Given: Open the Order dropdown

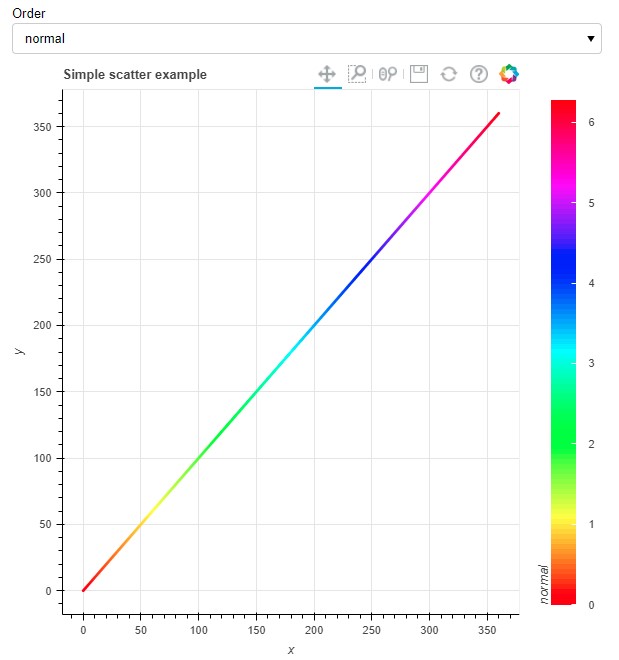Looking at the screenshot, I should (x=307, y=39).
